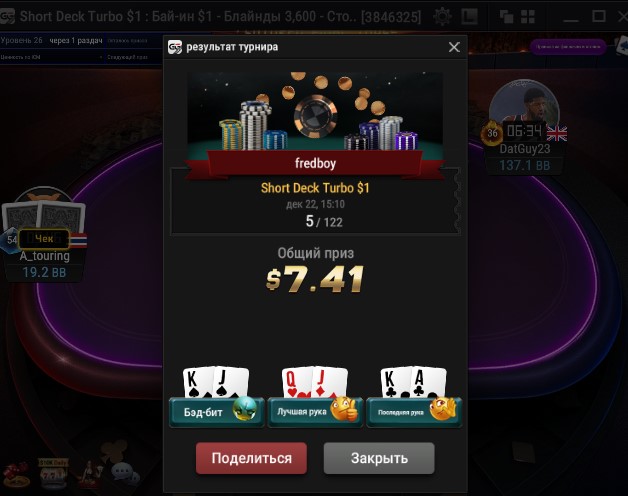Expand the ICM value dropdown arrow
This screenshot has width=628, height=496.
[x=101, y=57]
